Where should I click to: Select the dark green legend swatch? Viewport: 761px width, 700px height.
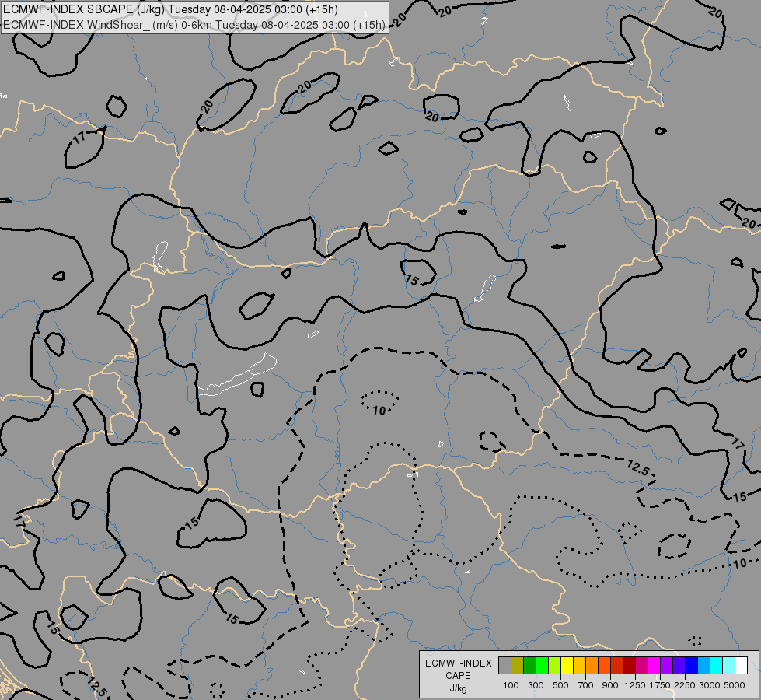pos(529,665)
